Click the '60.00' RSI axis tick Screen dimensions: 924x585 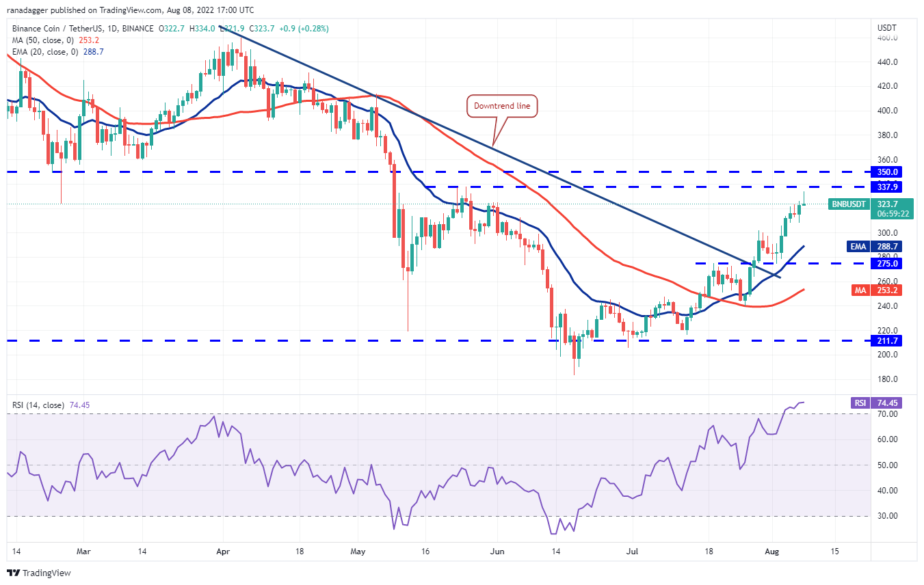pos(888,439)
